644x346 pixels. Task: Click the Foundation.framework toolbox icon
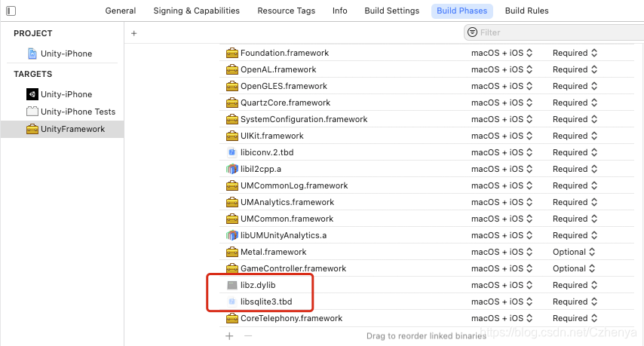click(x=232, y=53)
